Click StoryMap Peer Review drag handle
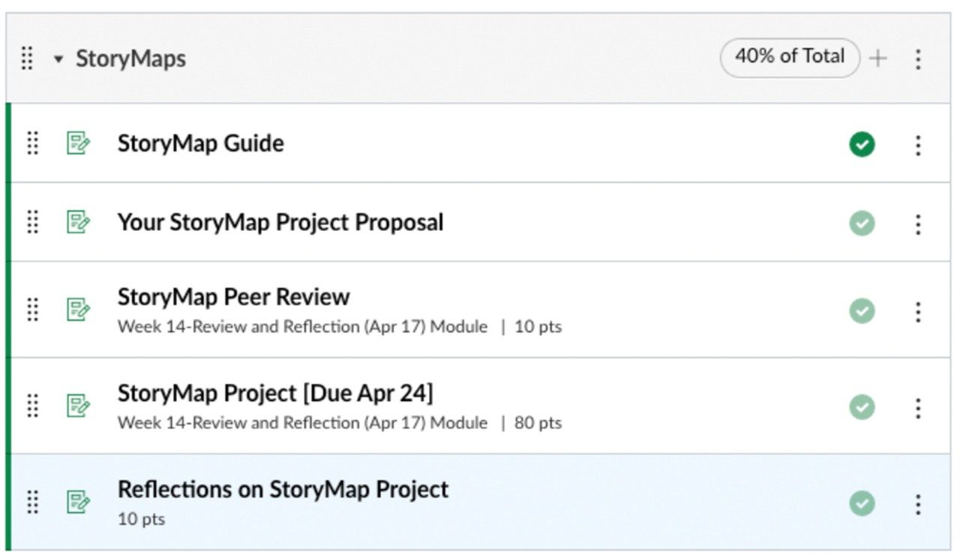The width and height of the screenshot is (960, 560). [x=32, y=309]
